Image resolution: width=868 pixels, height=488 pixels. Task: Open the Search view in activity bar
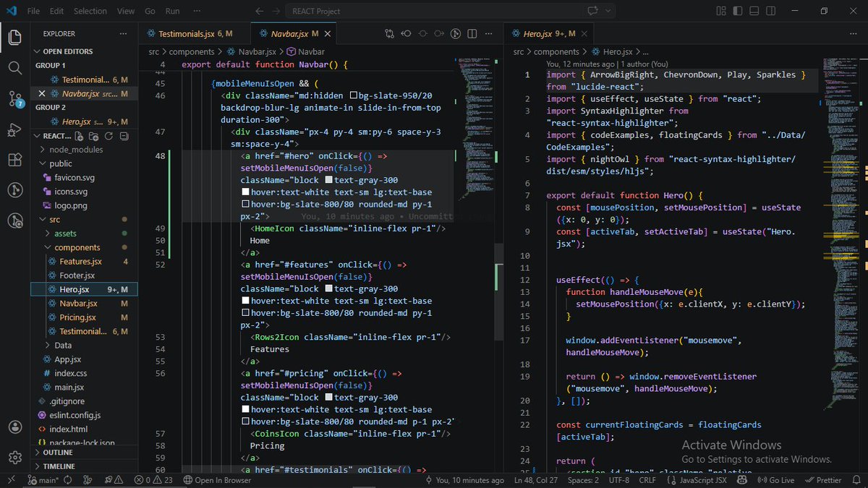pyautogui.click(x=14, y=67)
